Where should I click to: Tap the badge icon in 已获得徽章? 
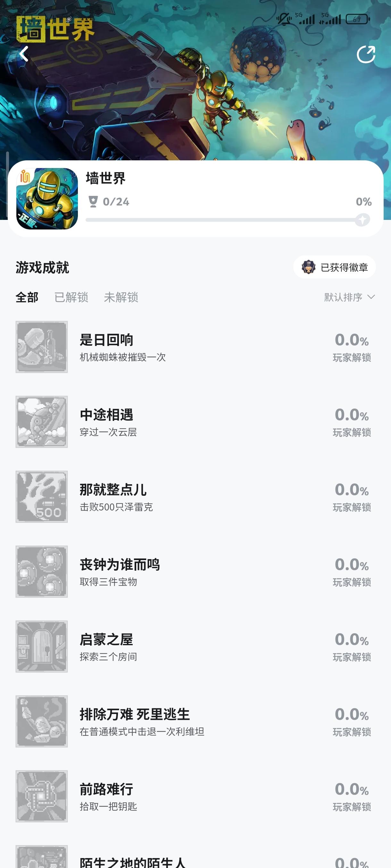tap(308, 267)
